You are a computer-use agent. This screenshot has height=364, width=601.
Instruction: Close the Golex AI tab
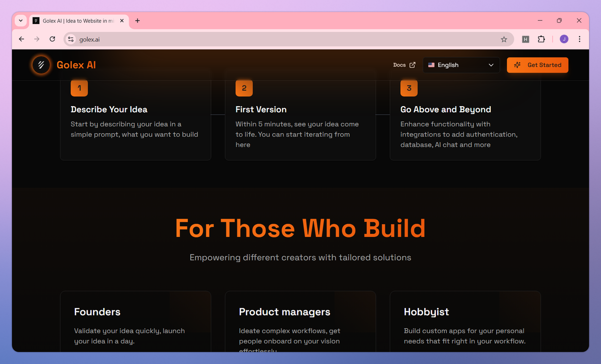click(122, 21)
